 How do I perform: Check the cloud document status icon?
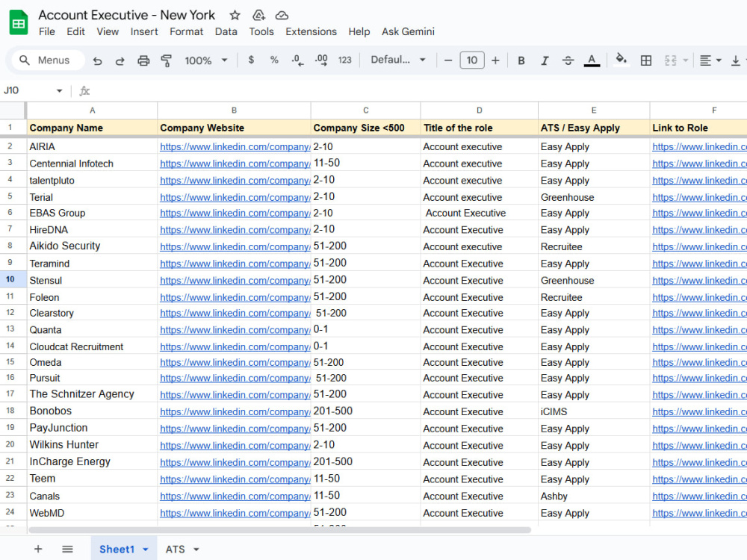[x=282, y=15]
